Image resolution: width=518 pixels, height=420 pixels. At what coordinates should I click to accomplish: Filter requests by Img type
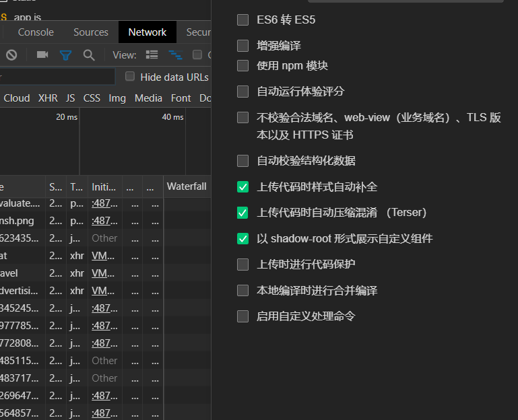point(117,98)
